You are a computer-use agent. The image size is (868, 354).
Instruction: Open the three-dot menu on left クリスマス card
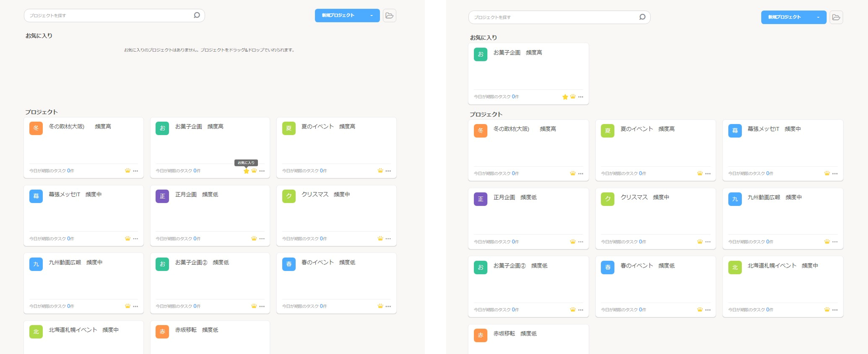point(388,238)
